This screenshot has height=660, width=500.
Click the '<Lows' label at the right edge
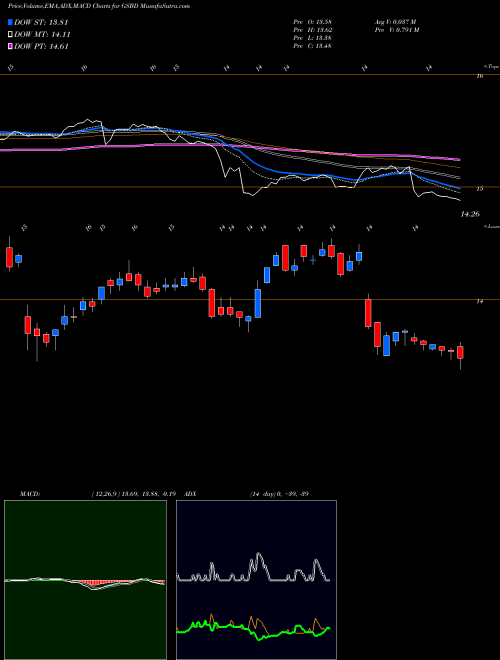point(491,226)
